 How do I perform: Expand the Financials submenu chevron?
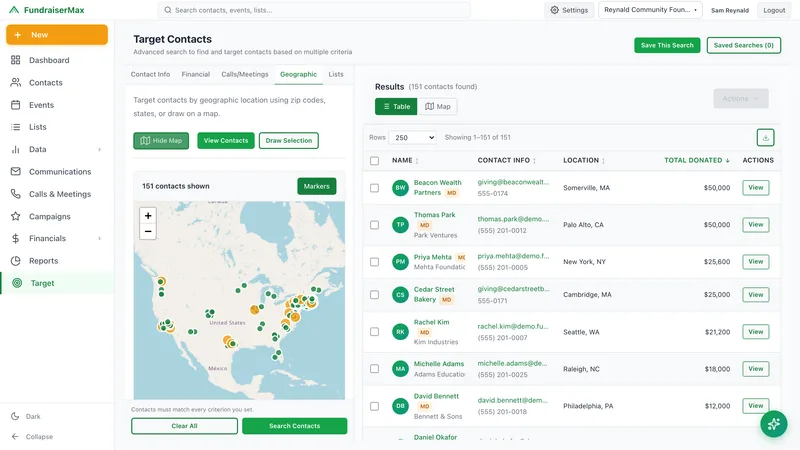click(x=99, y=238)
